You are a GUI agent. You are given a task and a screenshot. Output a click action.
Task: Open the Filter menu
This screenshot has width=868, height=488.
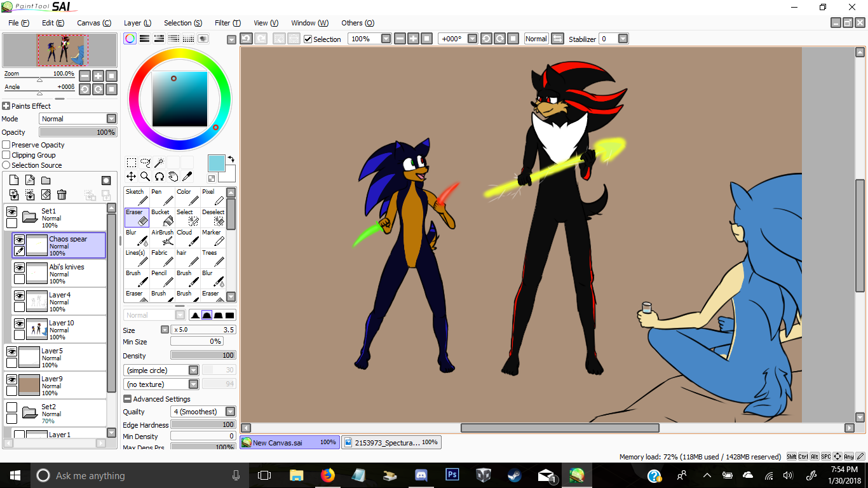(227, 23)
